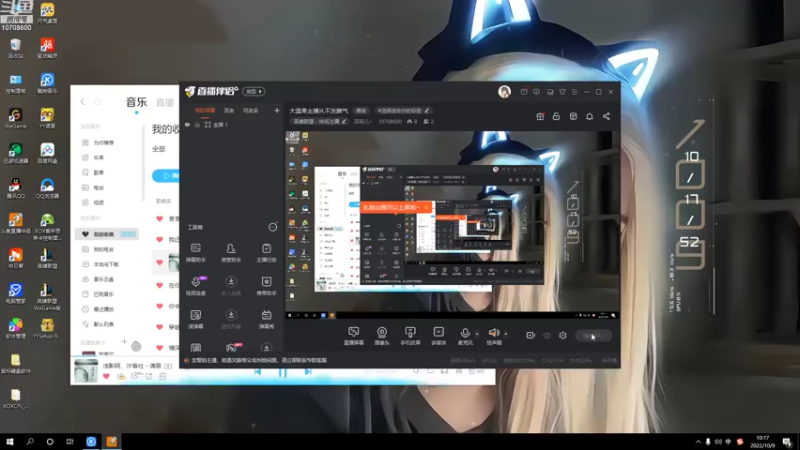Open the 榜单助手 tool
This screenshot has height=450, width=800.
266,286
